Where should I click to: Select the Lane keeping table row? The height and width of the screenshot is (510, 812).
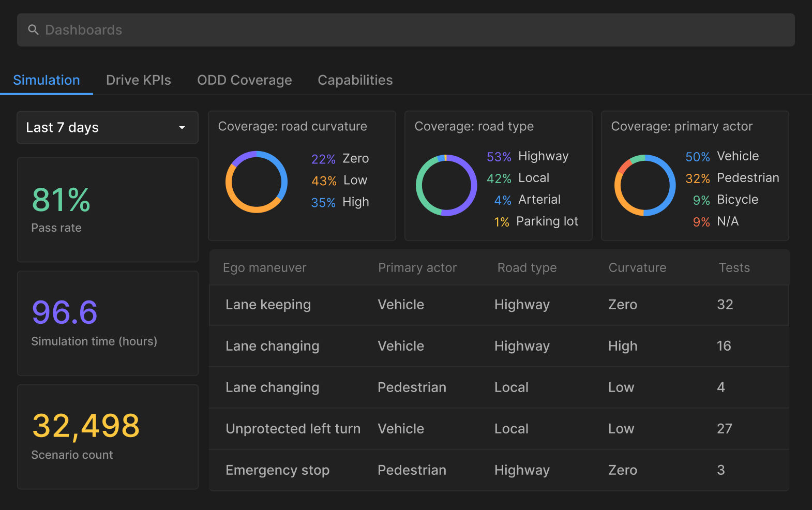click(499, 305)
